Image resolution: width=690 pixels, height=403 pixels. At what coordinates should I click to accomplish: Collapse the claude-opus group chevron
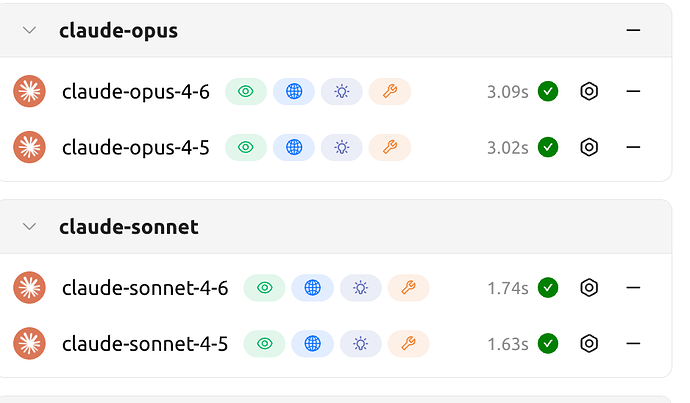[x=29, y=30]
